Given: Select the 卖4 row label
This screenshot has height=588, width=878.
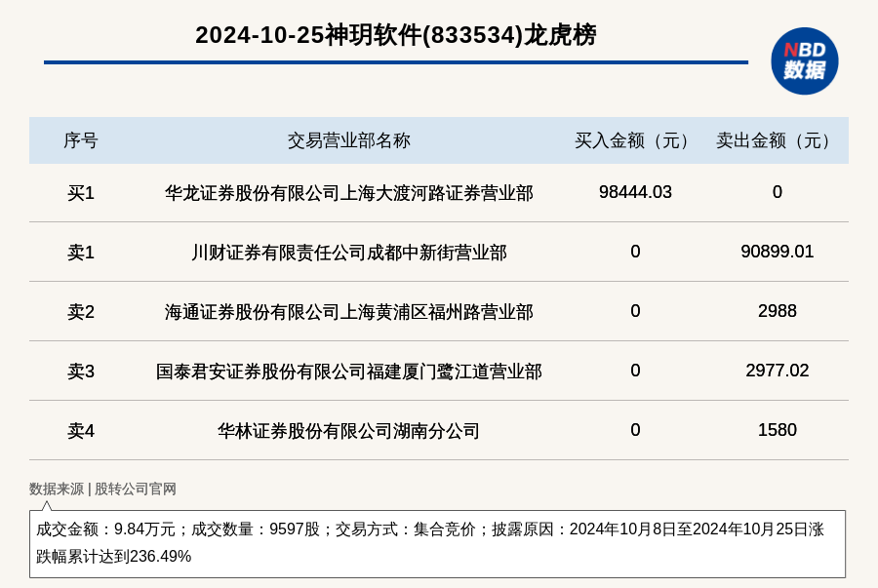Looking at the screenshot, I should (81, 430).
